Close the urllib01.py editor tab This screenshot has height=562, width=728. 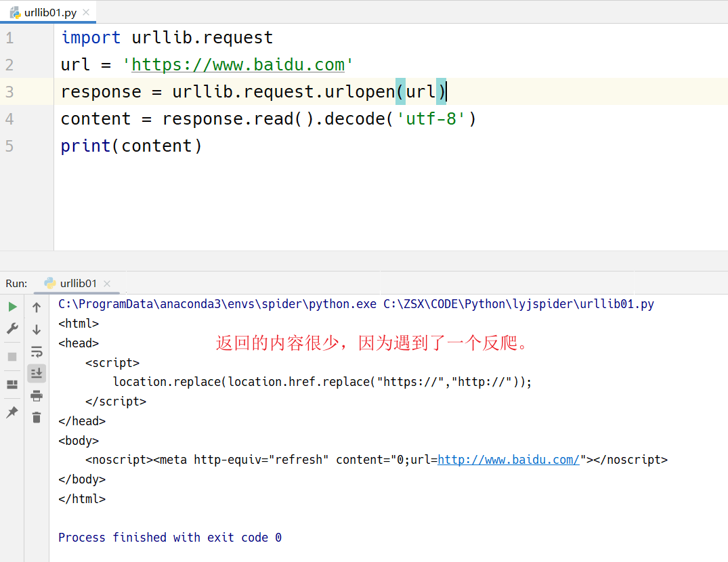pyautogui.click(x=86, y=13)
